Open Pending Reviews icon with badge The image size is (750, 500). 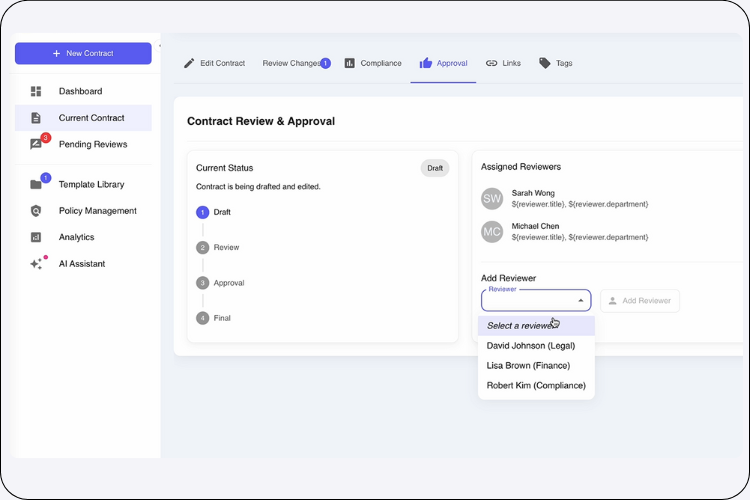[37, 144]
